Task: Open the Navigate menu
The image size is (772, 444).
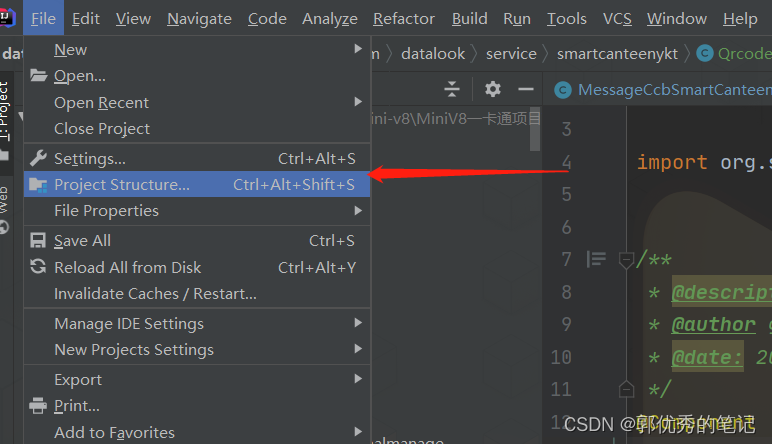Action: 199,18
